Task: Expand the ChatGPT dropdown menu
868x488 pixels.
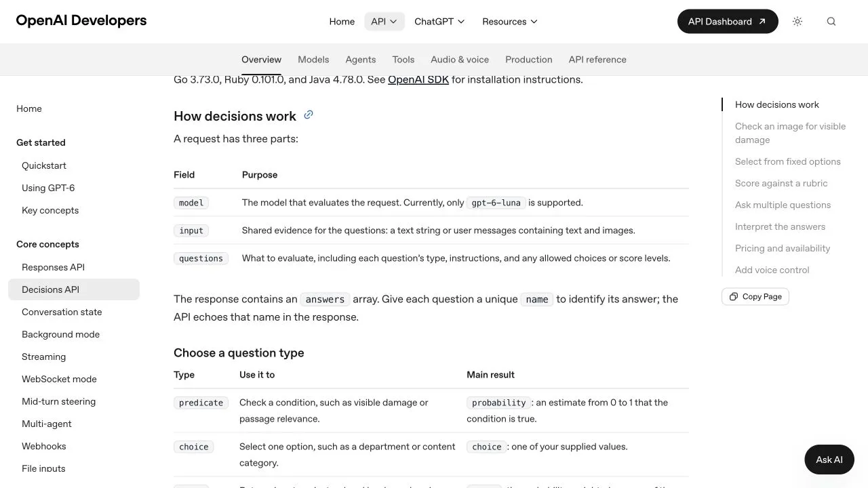Action: click(439, 22)
